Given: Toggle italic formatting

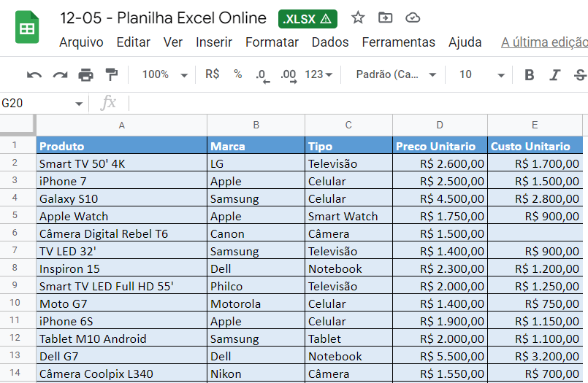Looking at the screenshot, I should 554,75.
